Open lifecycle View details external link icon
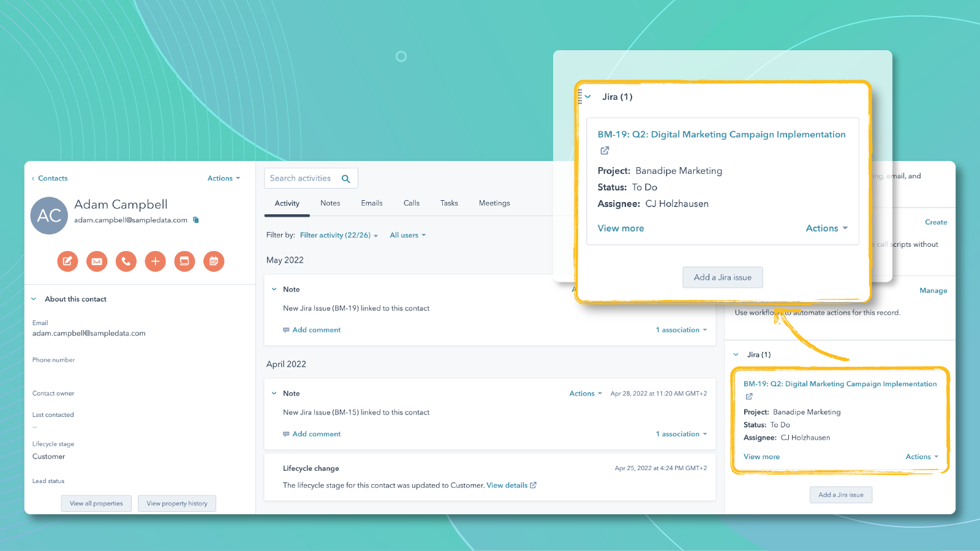 (x=532, y=485)
